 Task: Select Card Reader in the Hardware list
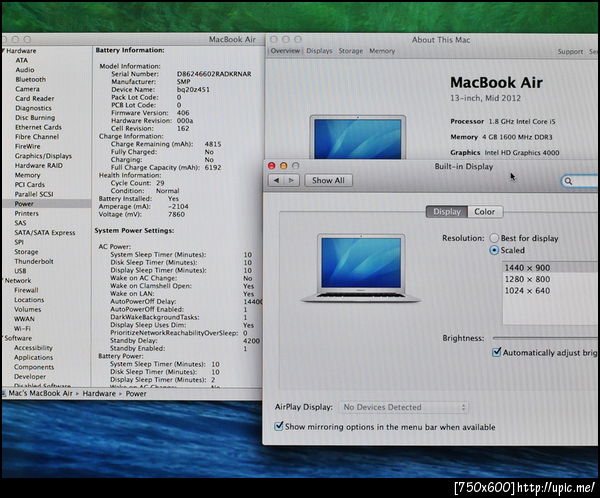click(34, 98)
